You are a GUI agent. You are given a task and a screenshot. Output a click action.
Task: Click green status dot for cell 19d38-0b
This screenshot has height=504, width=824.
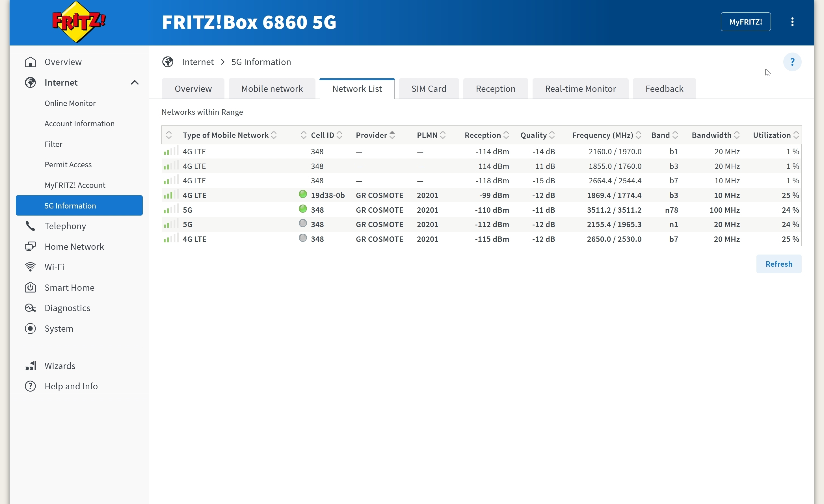tap(303, 194)
